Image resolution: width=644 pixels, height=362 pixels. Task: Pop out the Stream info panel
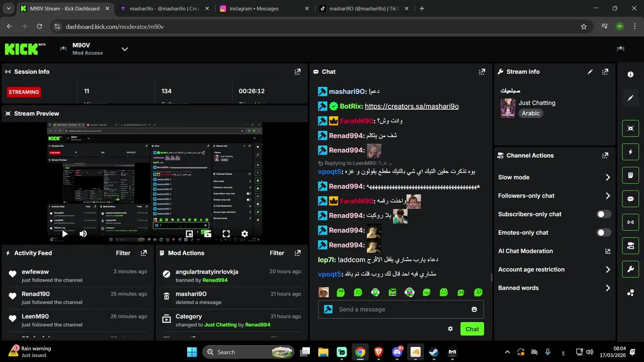[605, 72]
